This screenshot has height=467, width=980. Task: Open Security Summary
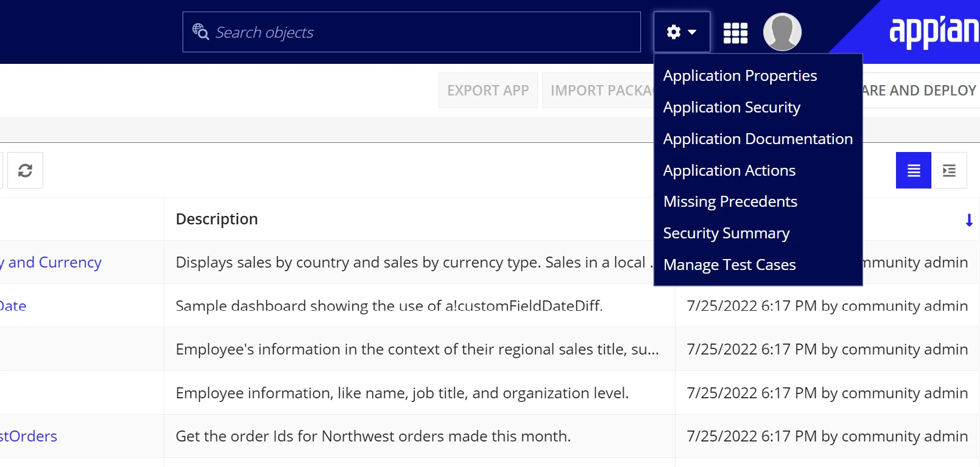click(x=726, y=233)
